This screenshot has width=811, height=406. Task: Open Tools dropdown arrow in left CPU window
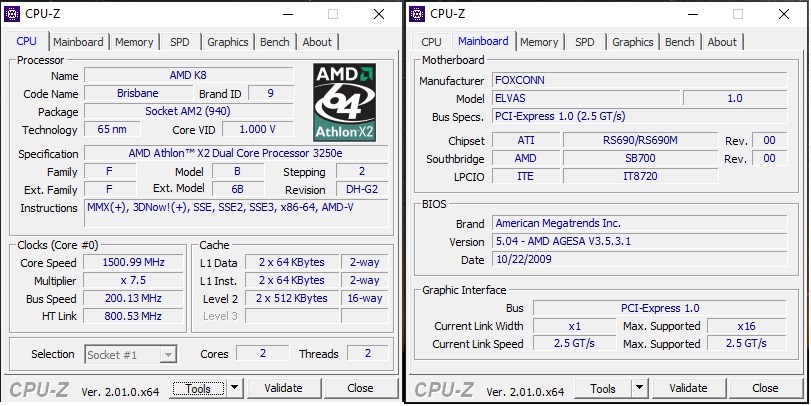click(x=234, y=388)
